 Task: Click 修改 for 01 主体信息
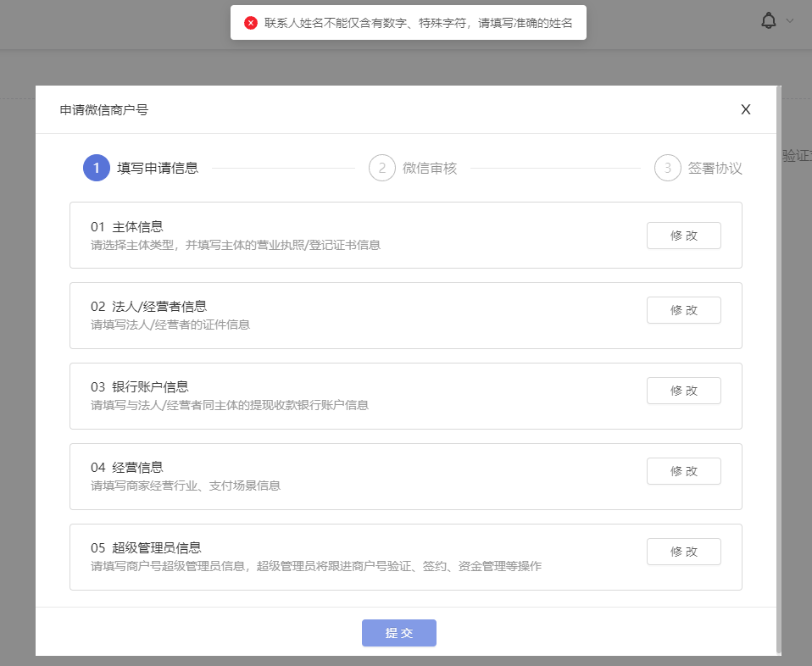[x=683, y=236]
